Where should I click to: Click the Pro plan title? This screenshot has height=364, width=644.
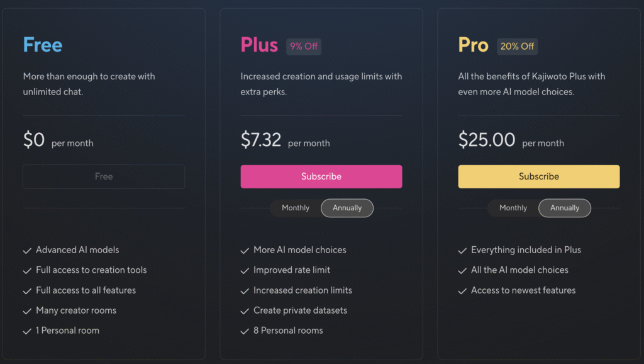(x=473, y=45)
